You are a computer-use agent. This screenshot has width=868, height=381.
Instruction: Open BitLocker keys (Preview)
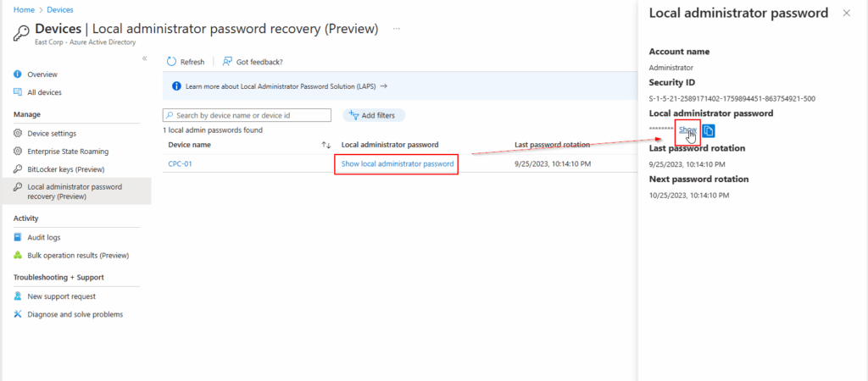coord(64,168)
